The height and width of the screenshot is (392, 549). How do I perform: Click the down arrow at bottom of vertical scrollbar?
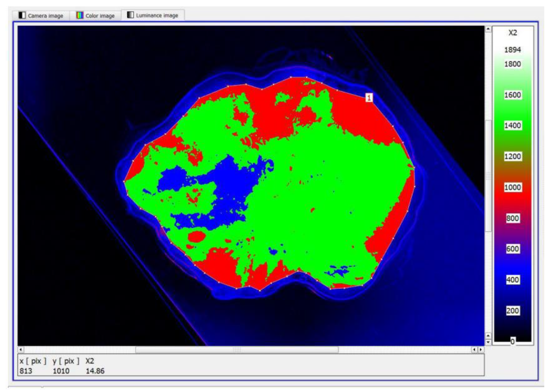(488, 342)
